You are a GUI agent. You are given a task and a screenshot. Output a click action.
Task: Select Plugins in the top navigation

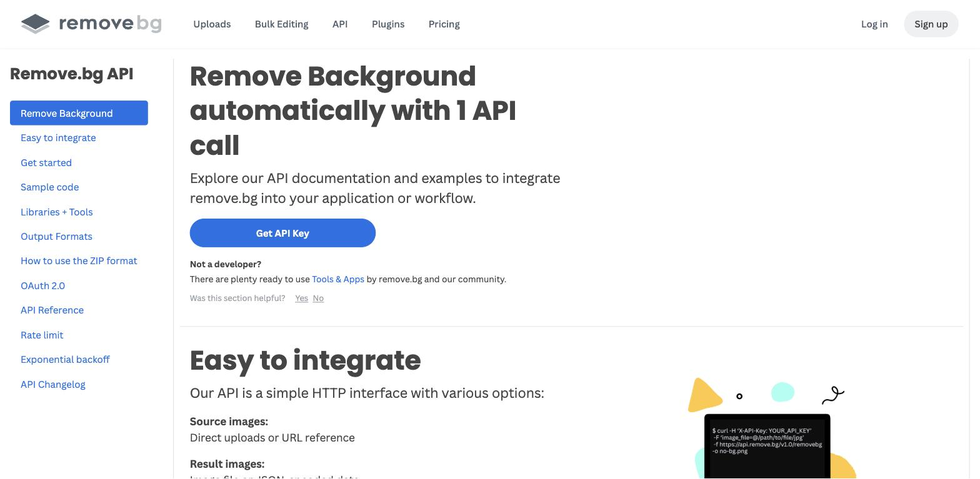coord(388,24)
